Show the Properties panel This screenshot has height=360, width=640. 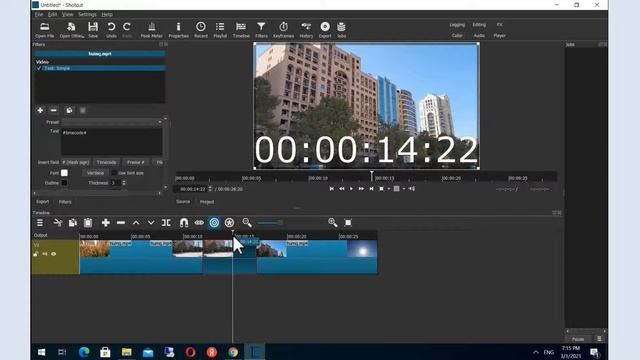(178, 30)
